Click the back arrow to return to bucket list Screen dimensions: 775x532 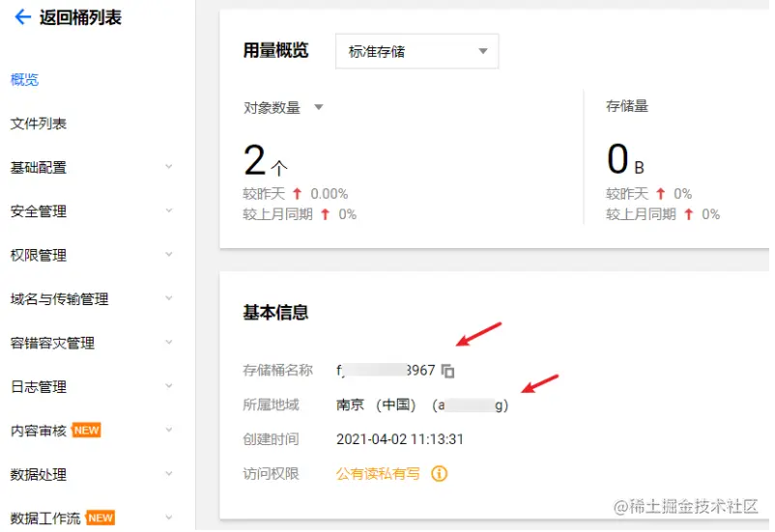pos(23,17)
